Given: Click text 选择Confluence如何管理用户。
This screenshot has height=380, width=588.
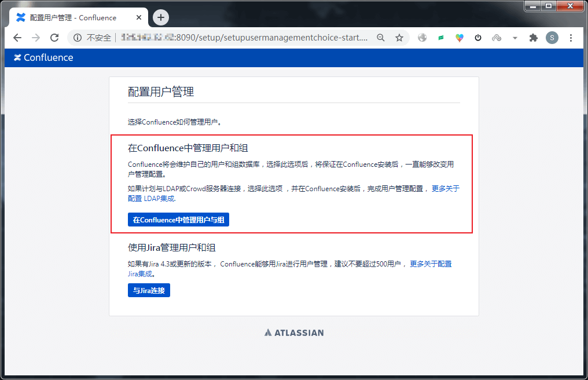Looking at the screenshot, I should (175, 122).
